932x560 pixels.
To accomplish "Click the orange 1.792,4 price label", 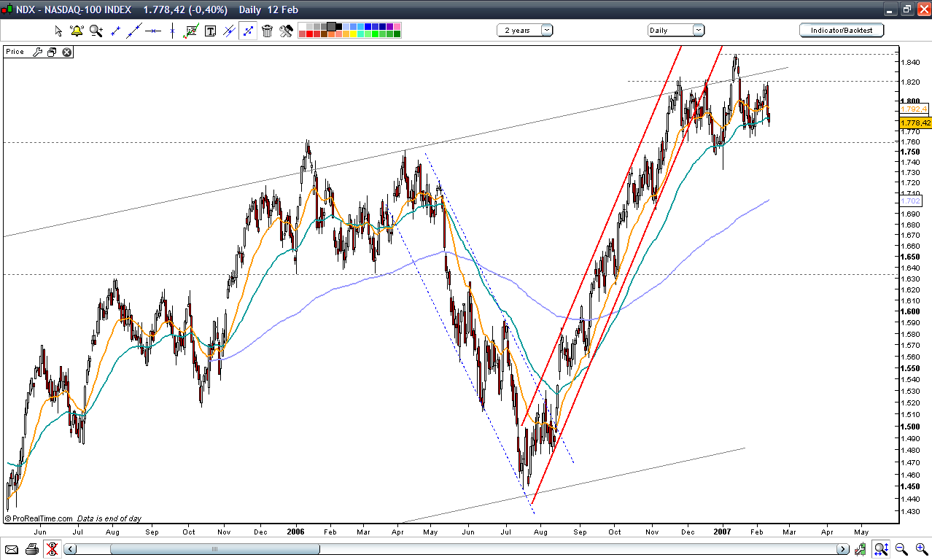I will point(914,109).
